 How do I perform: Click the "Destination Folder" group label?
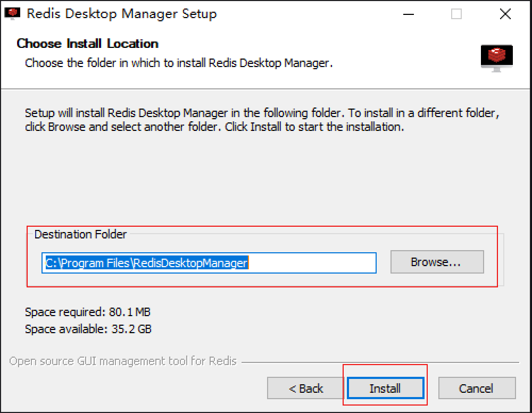pos(81,234)
